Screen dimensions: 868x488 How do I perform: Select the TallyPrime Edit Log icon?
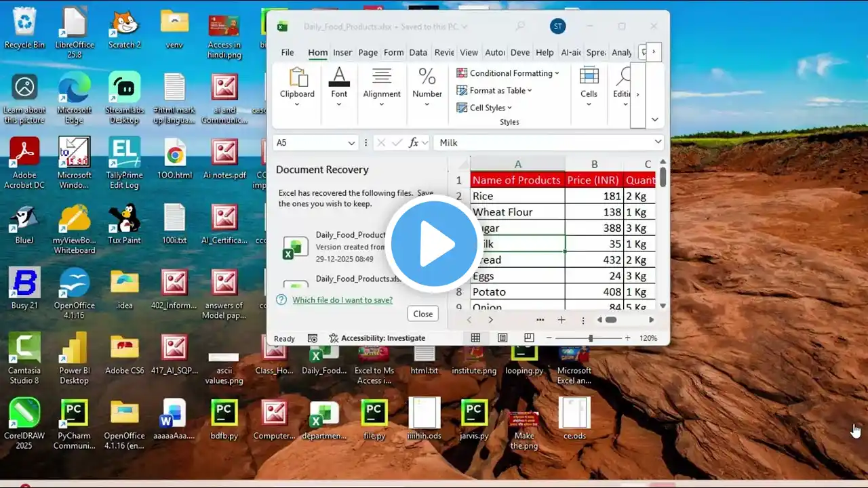point(124,163)
